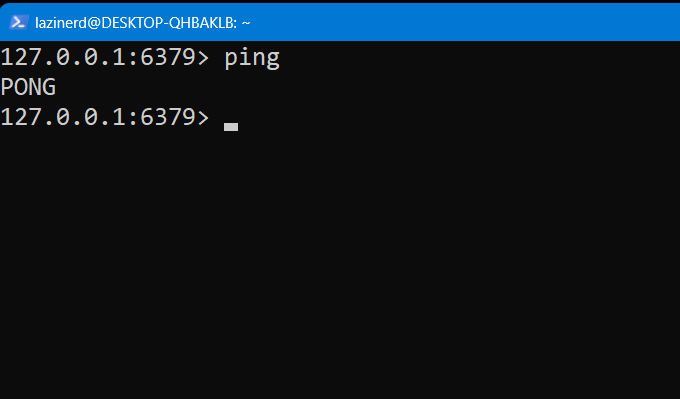Click the @ symbol in the window title

[x=94, y=23]
